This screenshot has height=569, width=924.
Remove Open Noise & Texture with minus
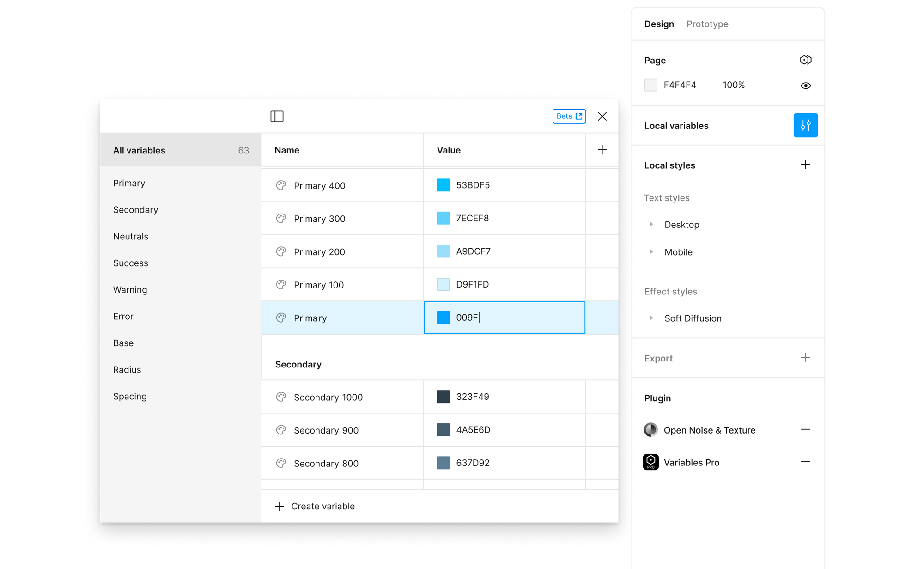coord(805,429)
